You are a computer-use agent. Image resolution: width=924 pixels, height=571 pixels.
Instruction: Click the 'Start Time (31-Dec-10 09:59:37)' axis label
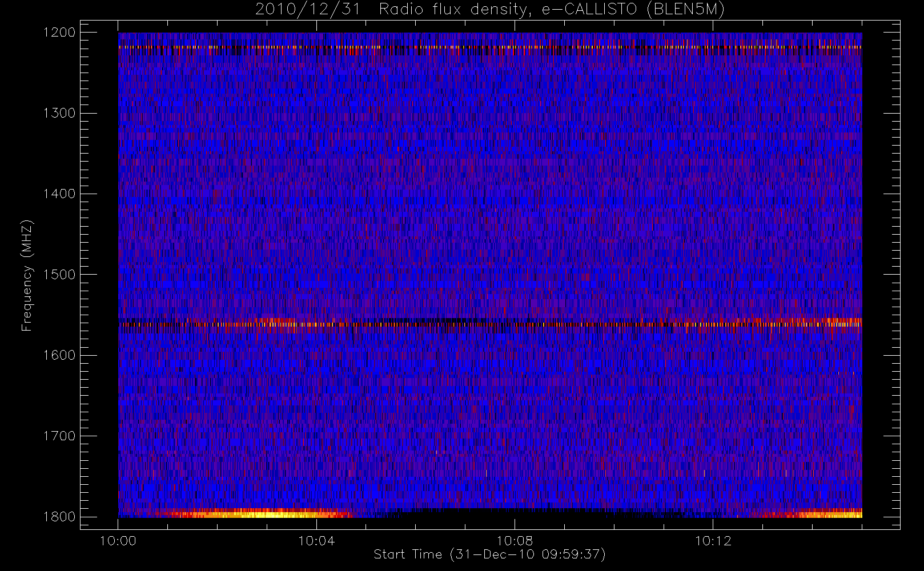tap(489, 554)
